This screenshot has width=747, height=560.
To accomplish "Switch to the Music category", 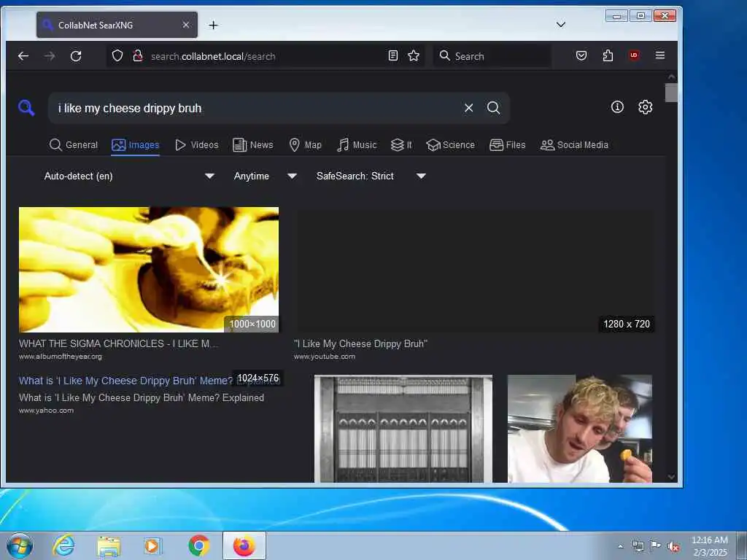I will pos(356,145).
